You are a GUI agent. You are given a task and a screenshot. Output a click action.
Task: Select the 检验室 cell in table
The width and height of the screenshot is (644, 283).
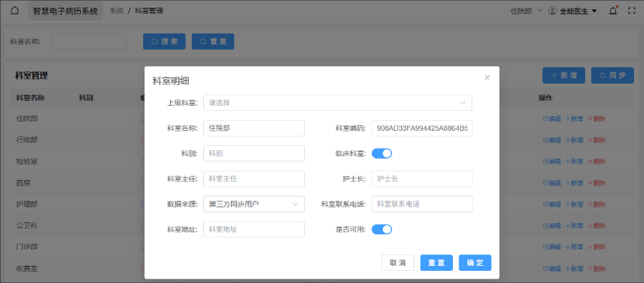pos(27,162)
